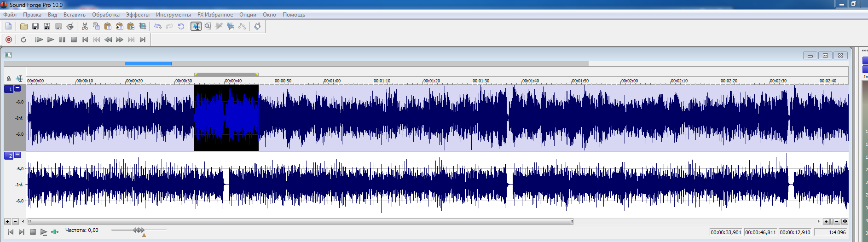Click the yellow loop region end marker
Image resolution: width=868 pixels, height=242 pixels.
coord(257,75)
